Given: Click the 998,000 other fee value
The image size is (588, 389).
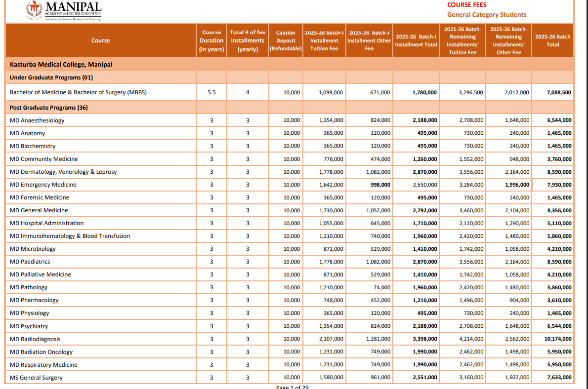Looking at the screenshot, I should (x=380, y=185).
